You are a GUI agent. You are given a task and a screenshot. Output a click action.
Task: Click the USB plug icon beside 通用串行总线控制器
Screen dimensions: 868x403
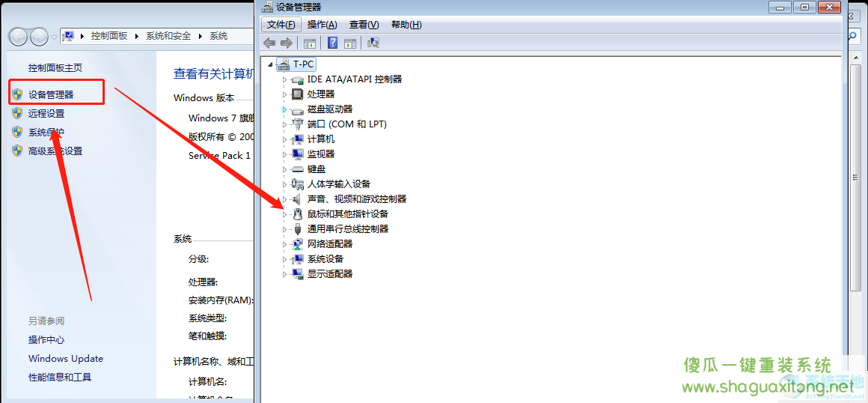click(x=298, y=229)
